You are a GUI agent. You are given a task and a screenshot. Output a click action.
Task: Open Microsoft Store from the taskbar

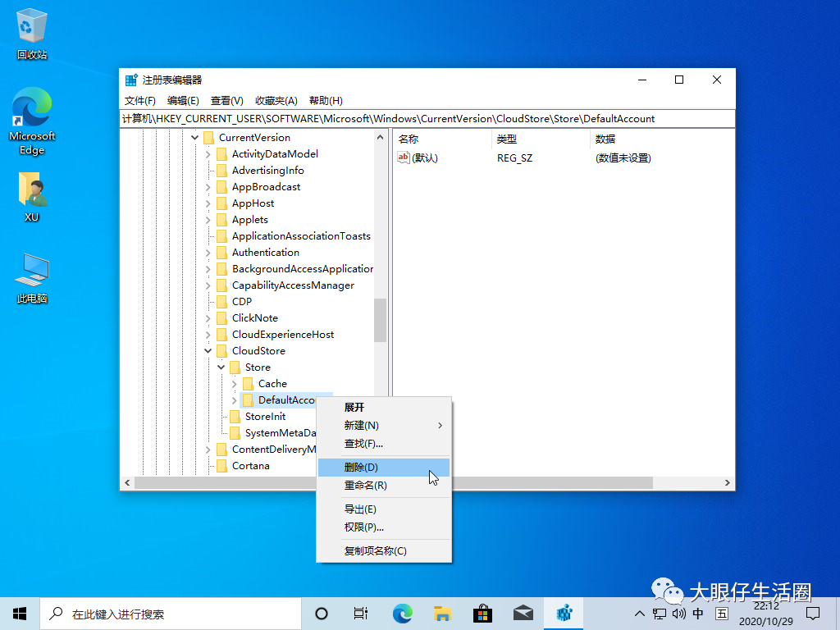(482, 613)
